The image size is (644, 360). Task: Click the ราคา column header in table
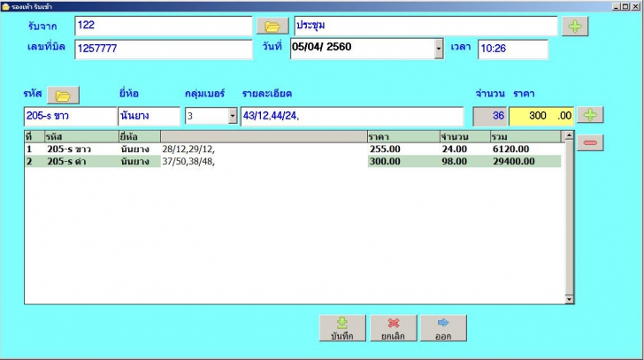(403, 137)
